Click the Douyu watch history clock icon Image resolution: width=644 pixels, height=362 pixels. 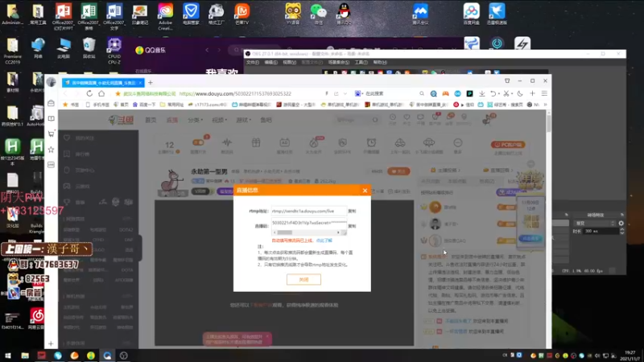tap(393, 117)
